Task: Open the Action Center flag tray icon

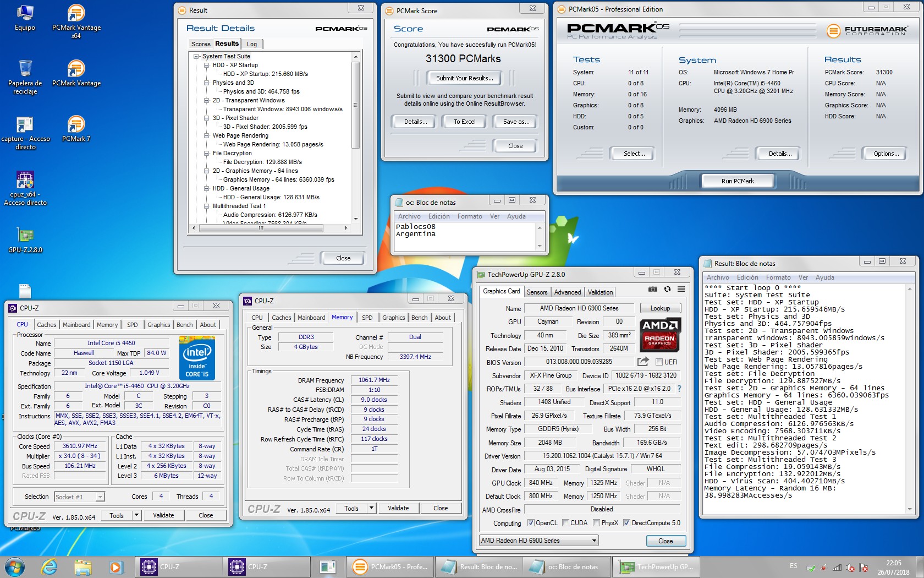Action: pos(864,568)
